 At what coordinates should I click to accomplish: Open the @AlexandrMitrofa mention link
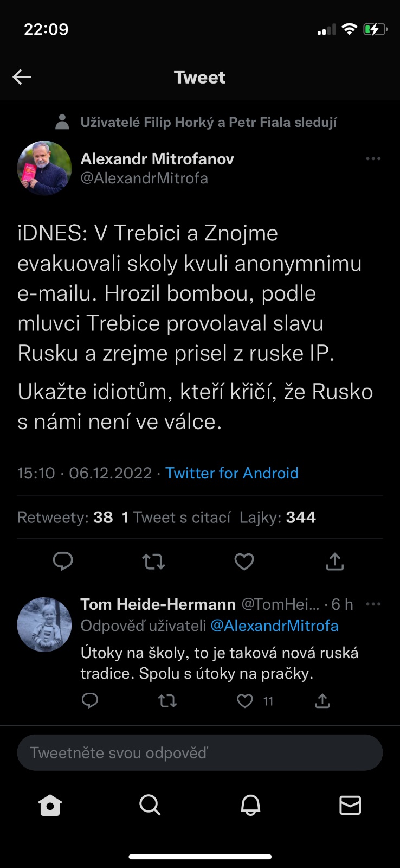(x=274, y=626)
